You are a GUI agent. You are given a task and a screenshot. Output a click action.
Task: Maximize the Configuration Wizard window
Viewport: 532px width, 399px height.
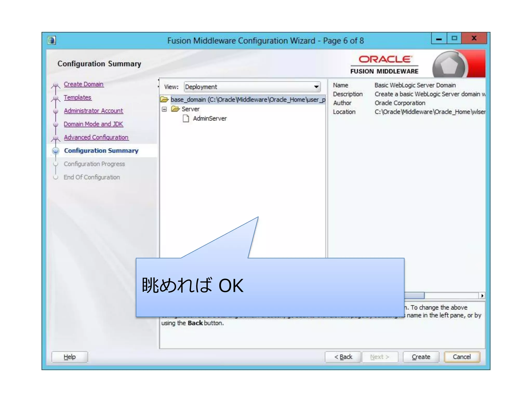point(454,38)
